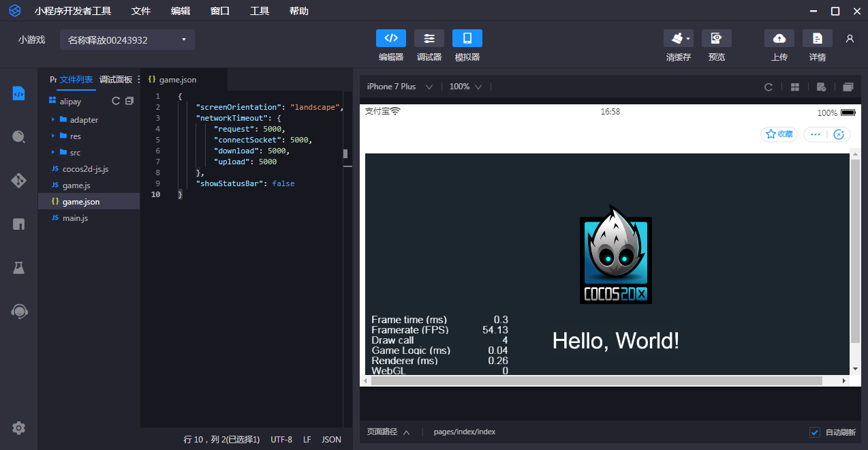The width and height of the screenshot is (868, 450).
Task: Switch to the 文件列表 tab
Action: pos(76,80)
